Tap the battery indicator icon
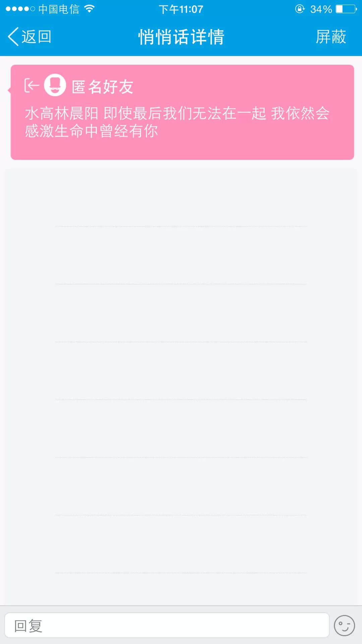 pyautogui.click(x=347, y=9)
